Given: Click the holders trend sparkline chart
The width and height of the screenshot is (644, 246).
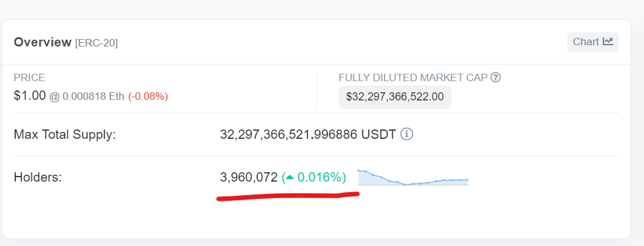Looking at the screenshot, I should [413, 177].
